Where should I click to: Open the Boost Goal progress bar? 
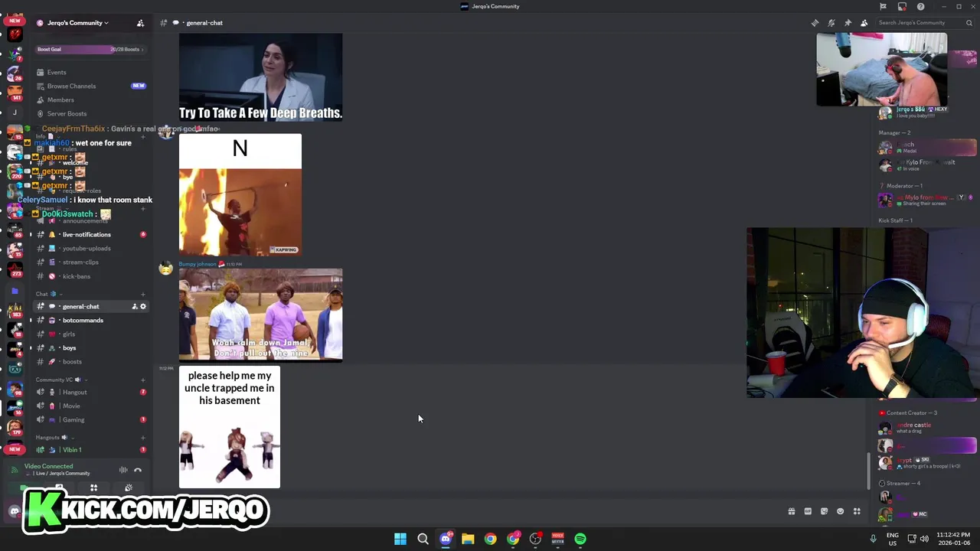[90, 49]
